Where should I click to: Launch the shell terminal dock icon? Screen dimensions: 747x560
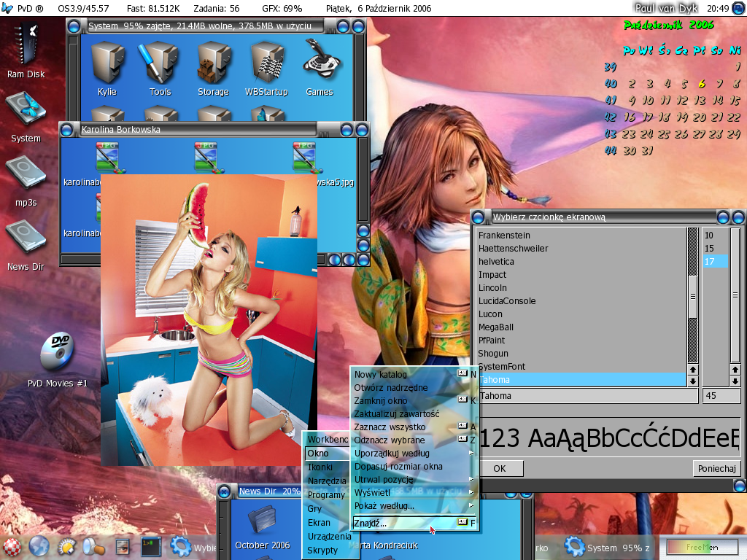152,547
